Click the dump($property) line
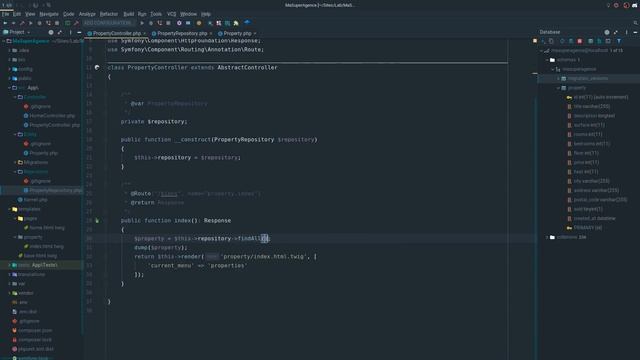Screen dimensions: 640x360 tap(161, 248)
